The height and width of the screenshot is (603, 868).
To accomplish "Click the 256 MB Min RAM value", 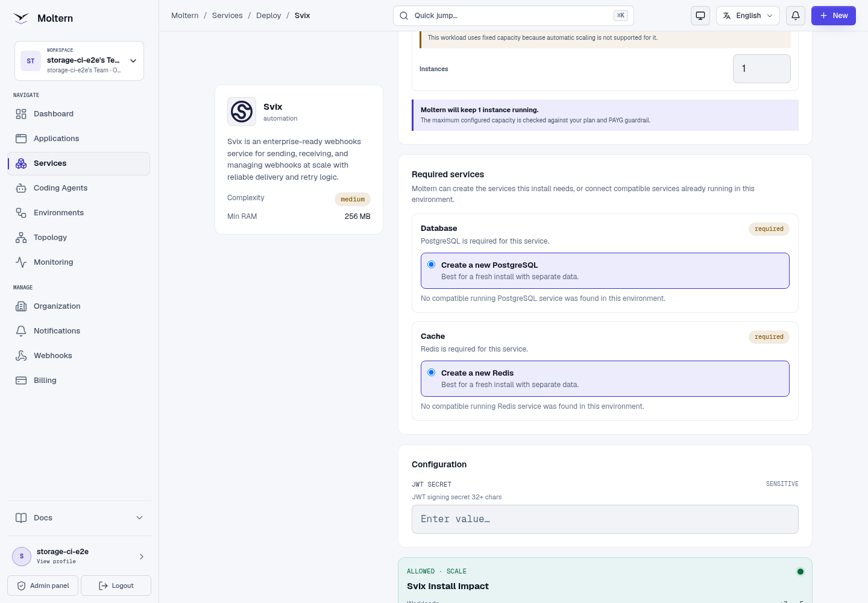I will [x=357, y=216].
